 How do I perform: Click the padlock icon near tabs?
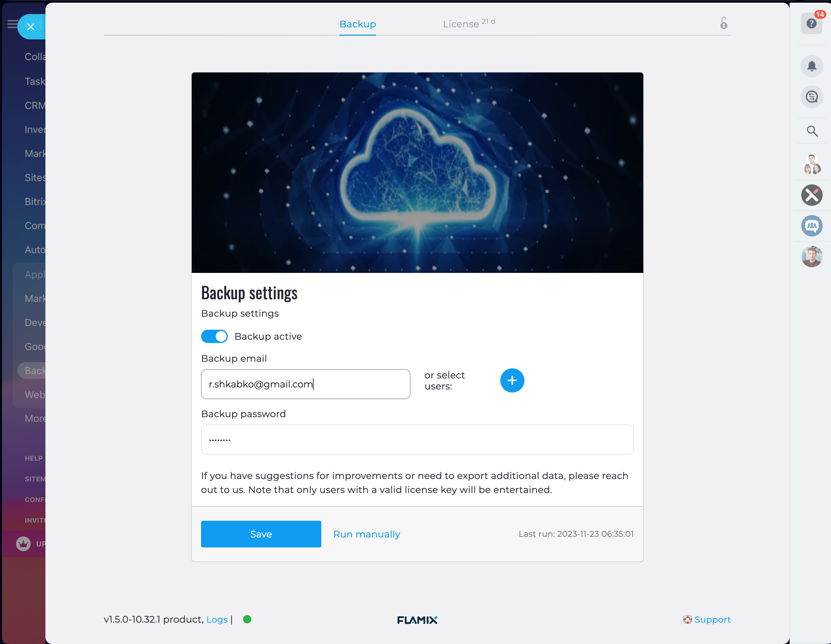pos(723,23)
